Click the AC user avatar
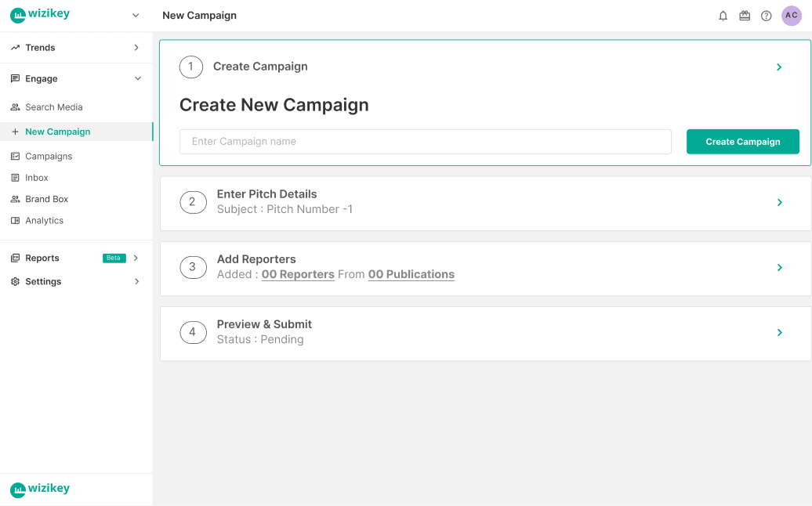Screen dimensions: 812x506 tap(792, 16)
